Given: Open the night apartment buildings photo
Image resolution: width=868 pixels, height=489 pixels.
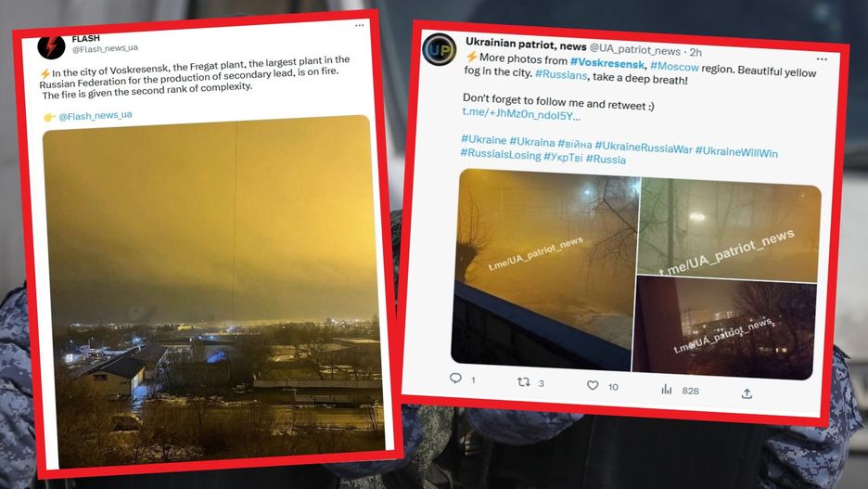Looking at the screenshot, I should click(x=723, y=329).
